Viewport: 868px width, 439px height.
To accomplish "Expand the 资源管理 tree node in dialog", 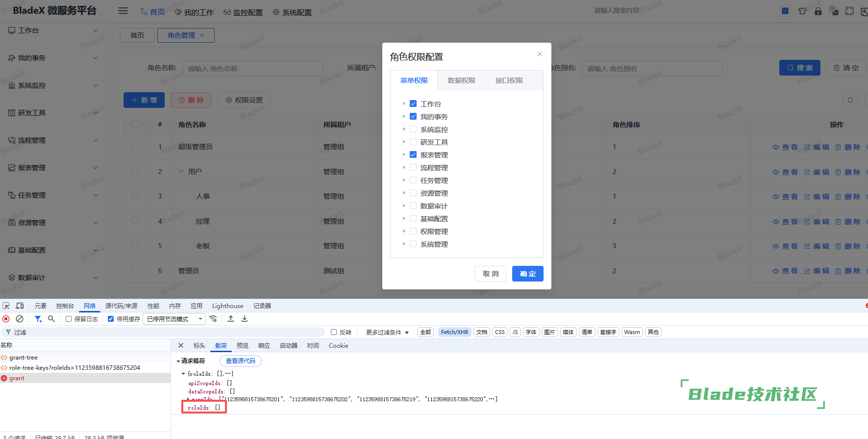I will (404, 193).
